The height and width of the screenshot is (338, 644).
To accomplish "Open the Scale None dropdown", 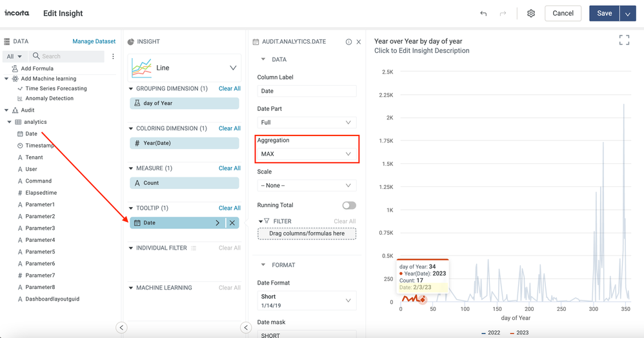I will pyautogui.click(x=307, y=186).
